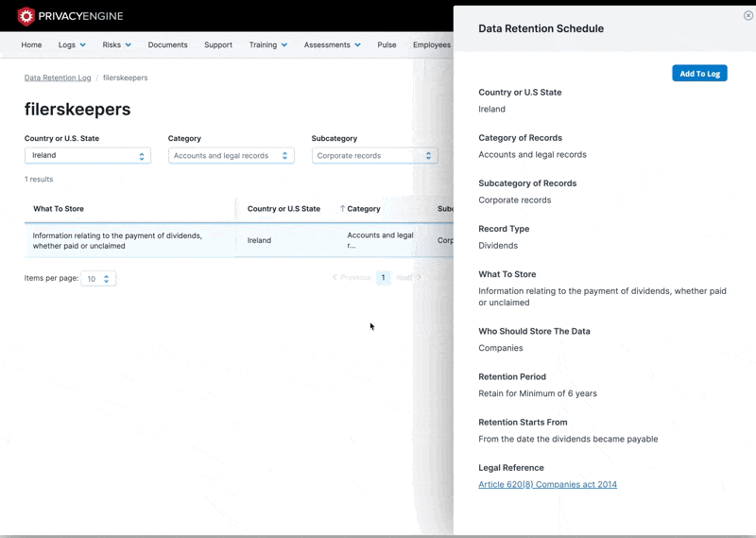The image size is (756, 538).
Task: Select page 1 in pagination
Action: (384, 277)
